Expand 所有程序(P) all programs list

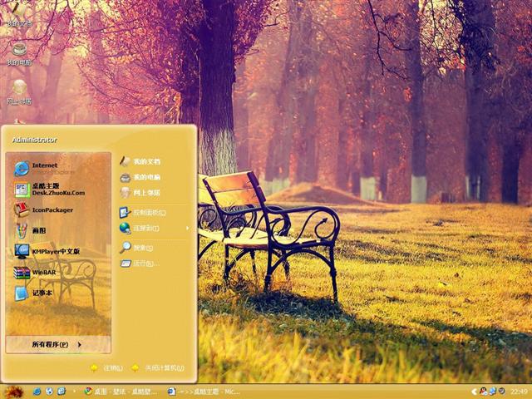point(57,344)
